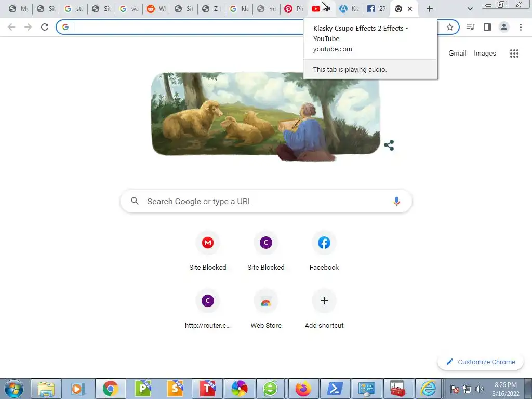Switch to the Reddit tab
532x399 pixels.
(x=156, y=9)
